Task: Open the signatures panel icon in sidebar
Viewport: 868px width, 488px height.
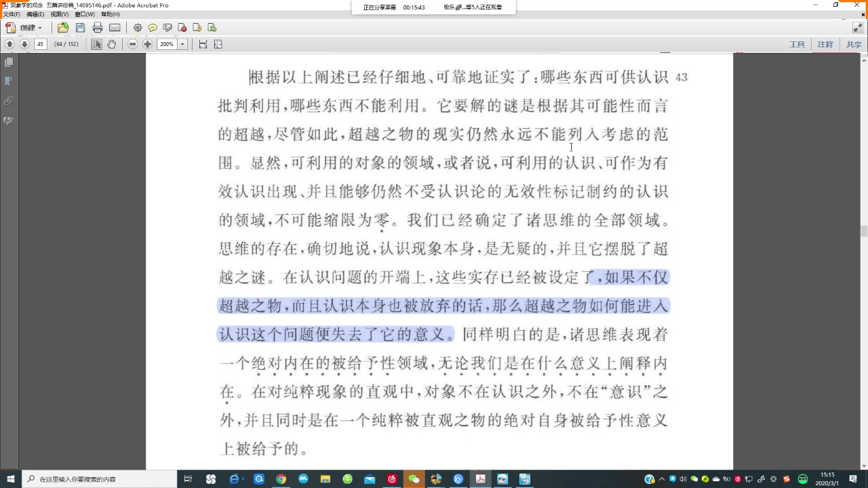Action: coord(9,121)
